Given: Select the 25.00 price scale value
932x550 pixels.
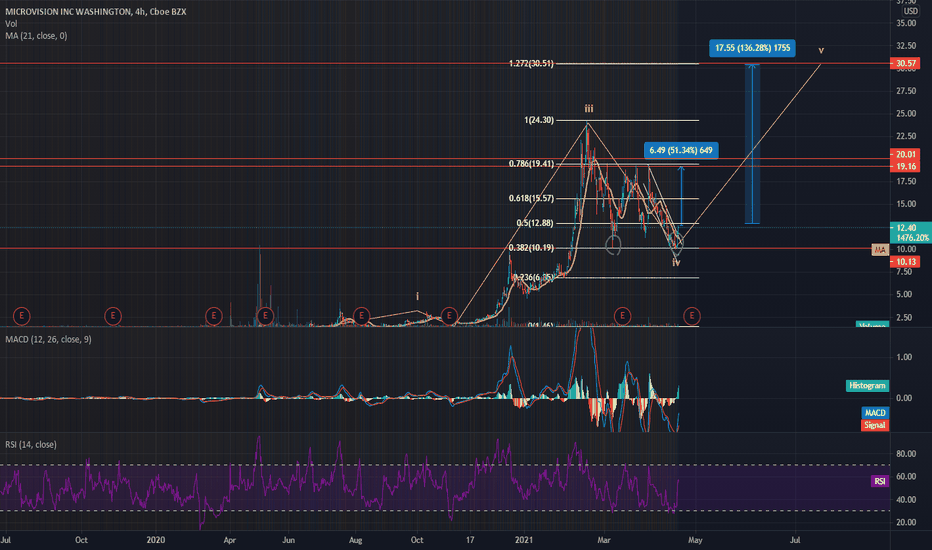Looking at the screenshot, I should pyautogui.click(x=906, y=114).
